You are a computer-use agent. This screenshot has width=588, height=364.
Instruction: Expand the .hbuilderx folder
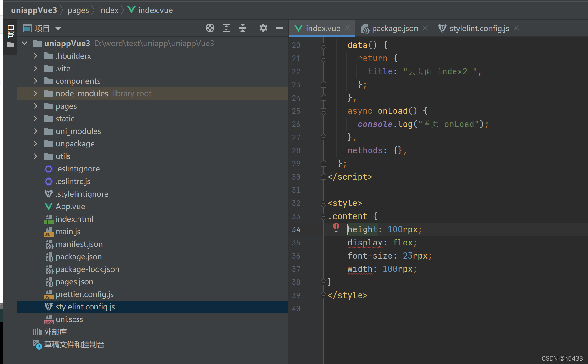35,56
